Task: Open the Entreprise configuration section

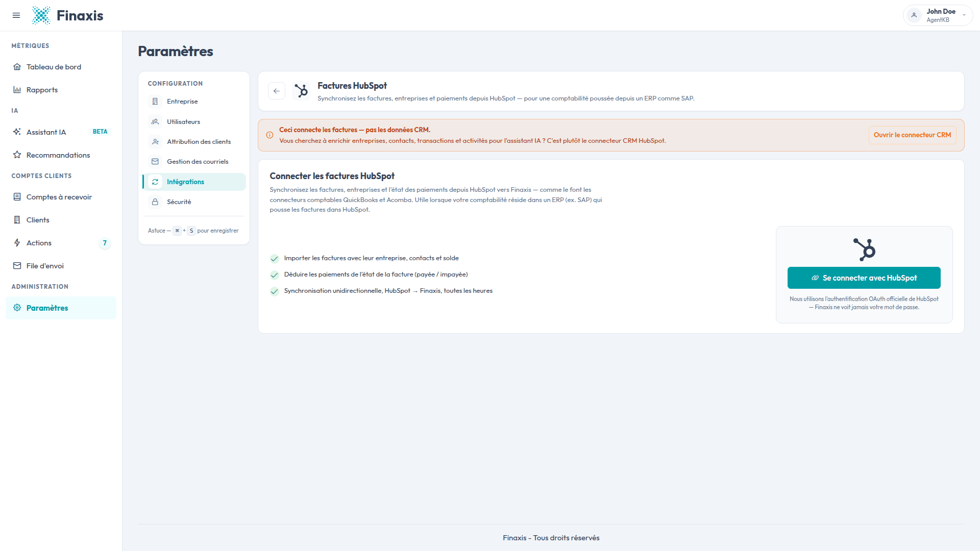Action: [194, 102]
